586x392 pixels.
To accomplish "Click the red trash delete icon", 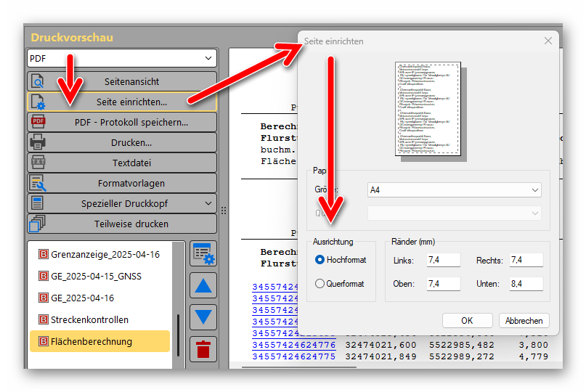I will [203, 349].
